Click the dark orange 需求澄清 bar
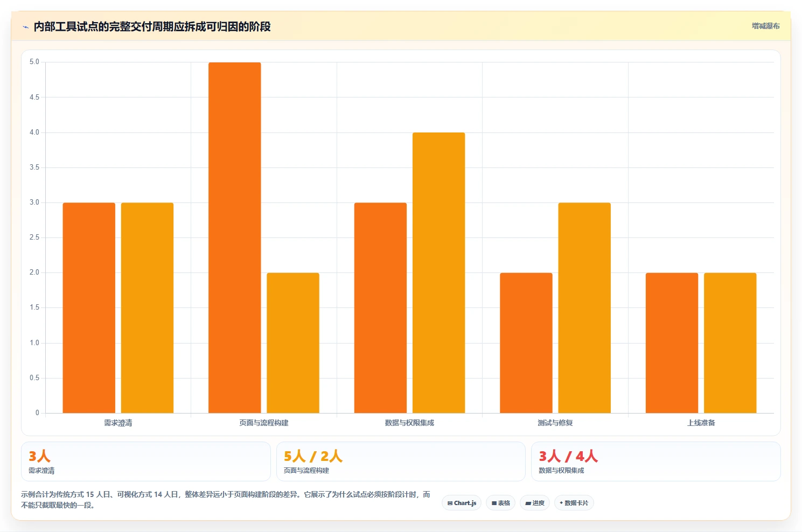 click(89, 308)
